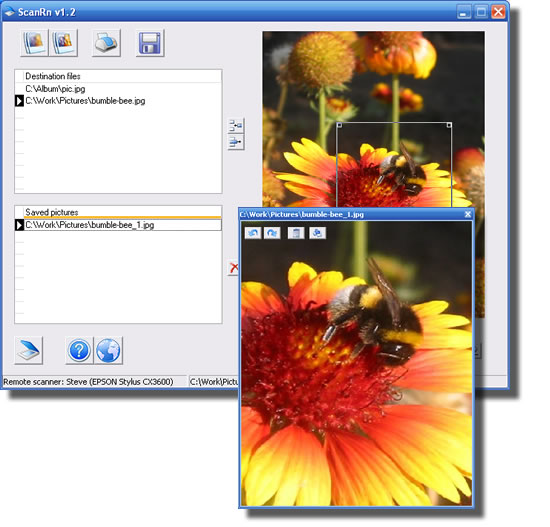Click the top-left crop selection handle

[x=339, y=125]
